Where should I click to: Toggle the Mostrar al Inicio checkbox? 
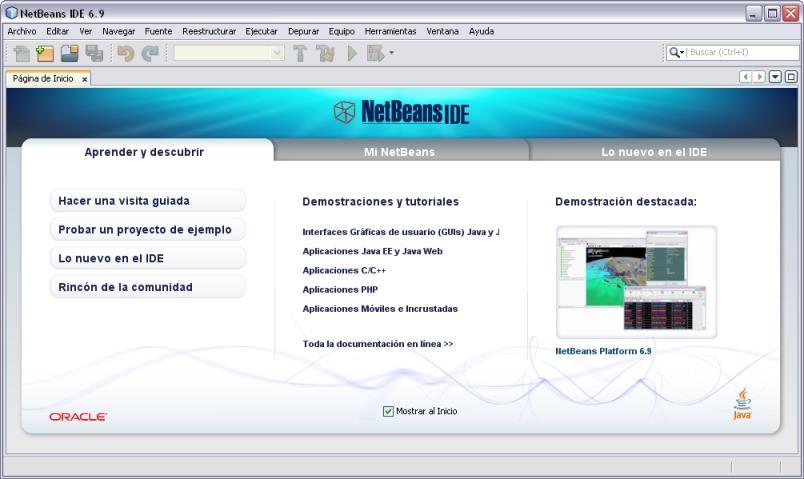click(388, 411)
